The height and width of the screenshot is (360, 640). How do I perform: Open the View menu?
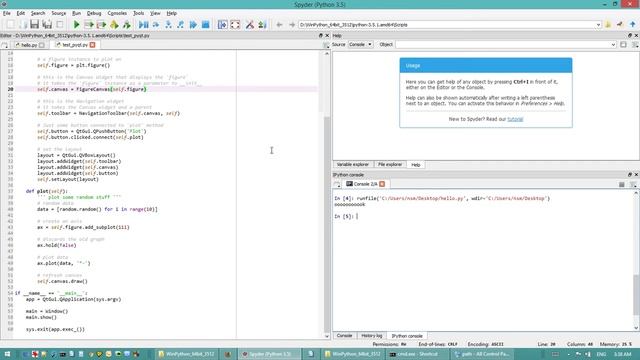click(155, 13)
